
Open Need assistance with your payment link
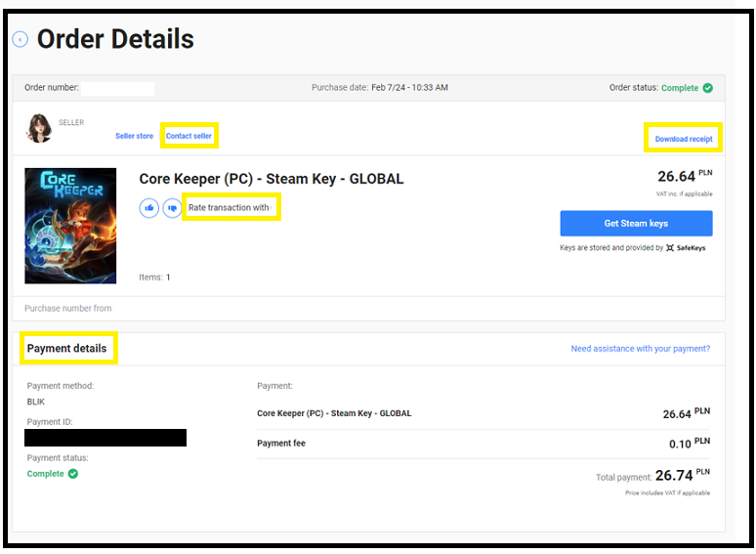(x=640, y=349)
